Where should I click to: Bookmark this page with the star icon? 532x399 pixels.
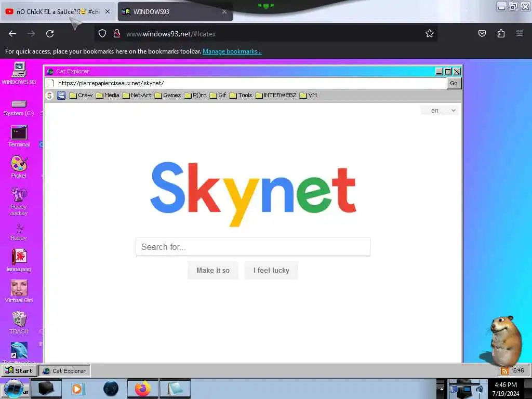pyautogui.click(x=430, y=33)
